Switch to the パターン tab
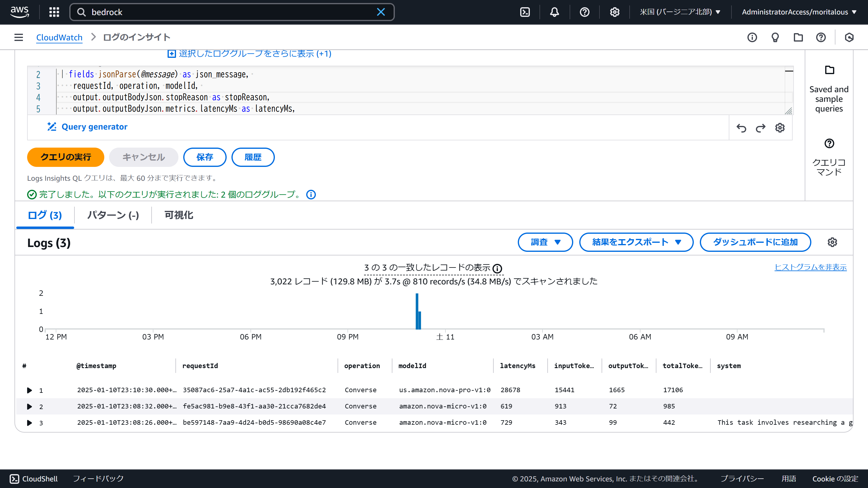This screenshot has height=488, width=868. tap(113, 215)
